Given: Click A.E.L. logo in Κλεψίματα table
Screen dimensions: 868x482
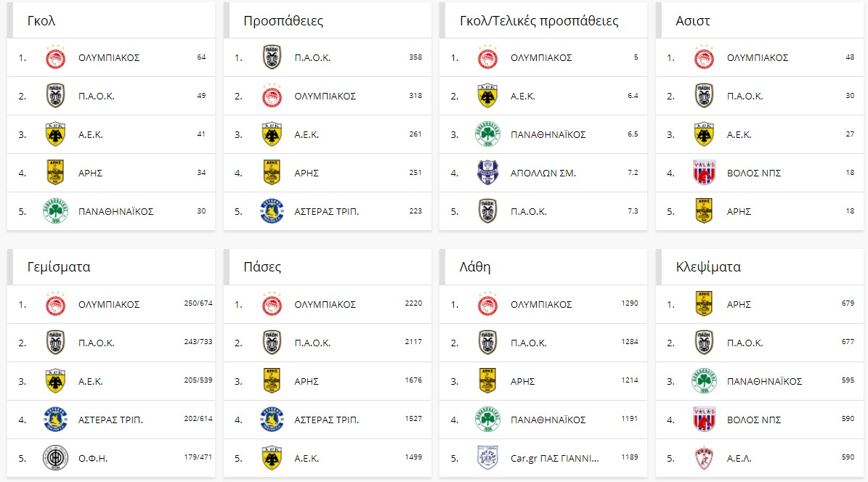Looking at the screenshot, I should [x=704, y=457].
